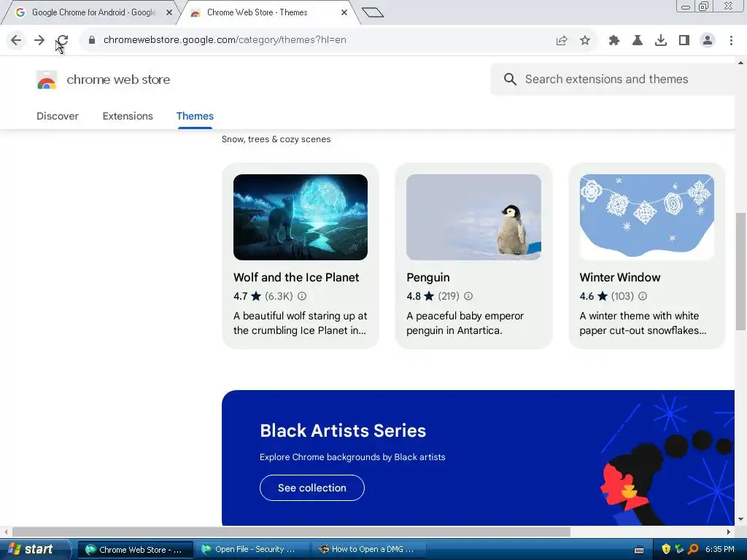
Task: Bookmark this page with the star icon
Action: click(585, 41)
